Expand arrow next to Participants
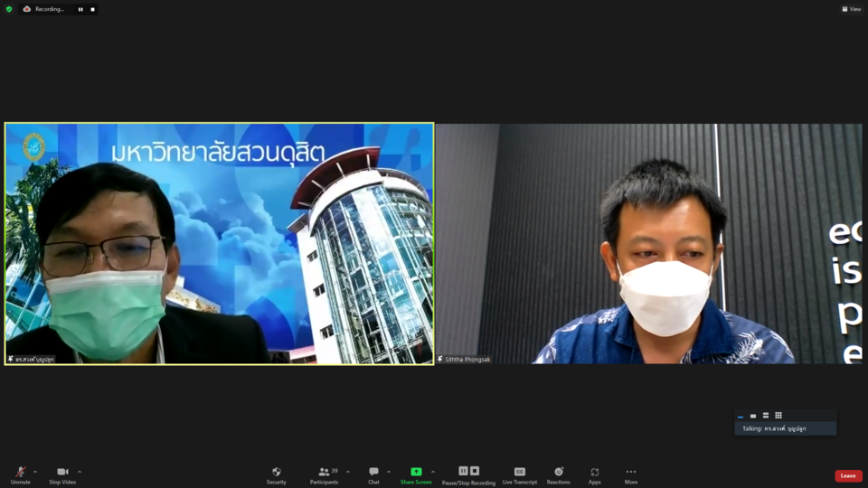 coord(348,472)
